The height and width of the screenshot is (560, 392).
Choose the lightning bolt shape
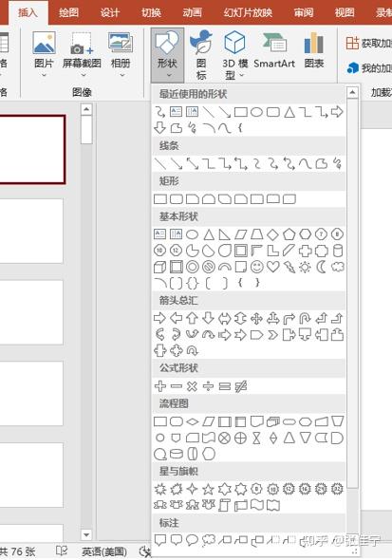point(289,267)
